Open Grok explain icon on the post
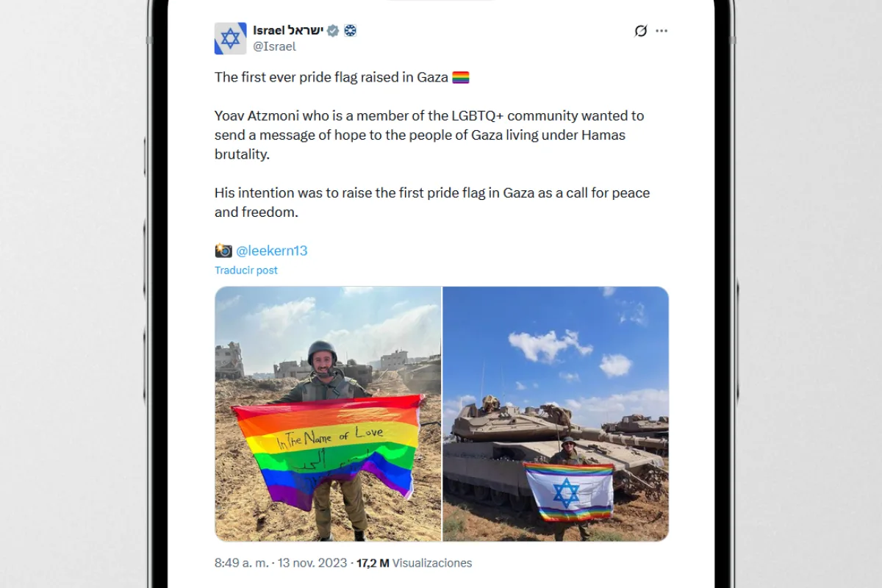882x588 pixels. point(640,31)
